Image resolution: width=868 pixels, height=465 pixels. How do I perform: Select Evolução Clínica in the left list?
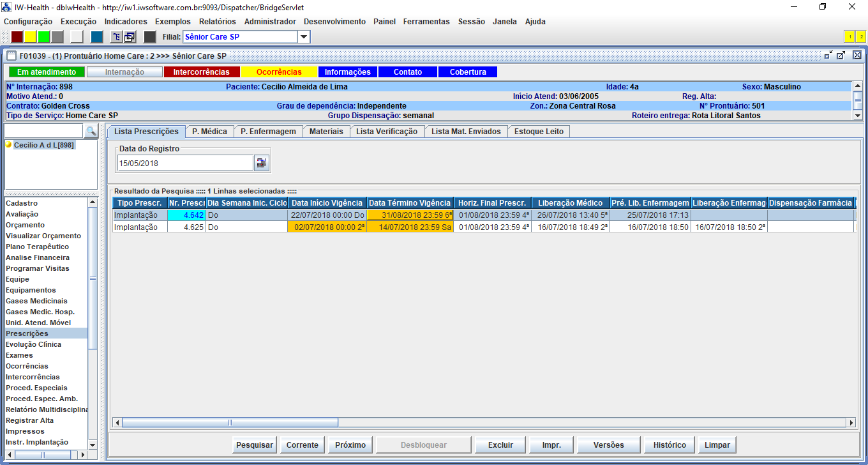point(34,344)
